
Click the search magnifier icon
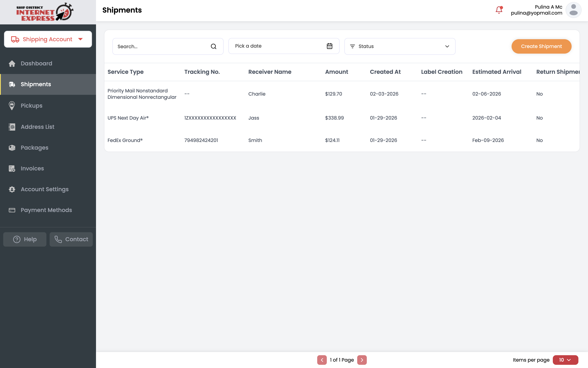(x=213, y=46)
